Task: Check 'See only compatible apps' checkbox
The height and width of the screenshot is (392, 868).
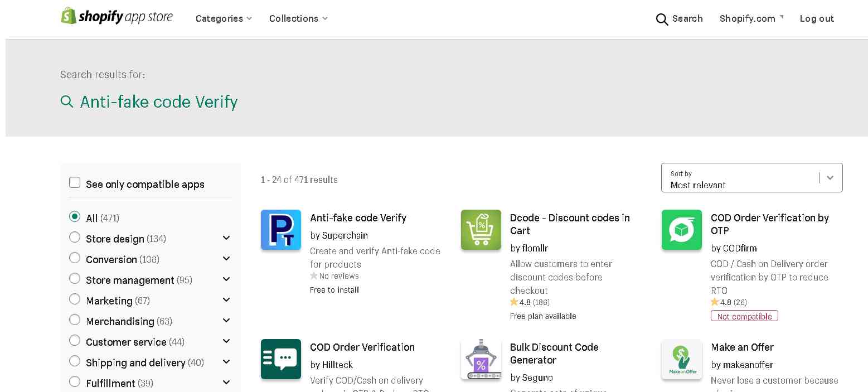Action: click(x=75, y=183)
